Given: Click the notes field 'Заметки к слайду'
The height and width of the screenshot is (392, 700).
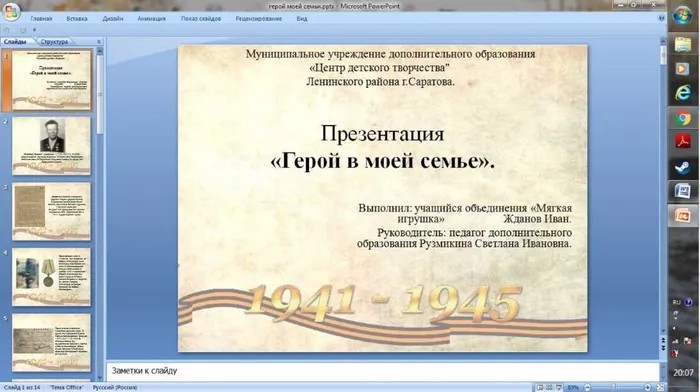Looking at the screenshot, I should 383,371.
